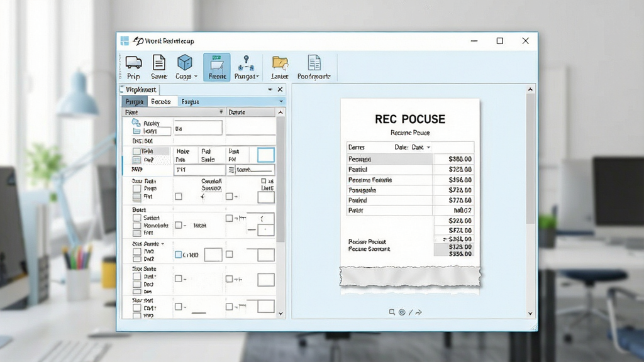Click the slash pencil icon below the receipt
This screenshot has width=644, height=362.
[x=410, y=312]
